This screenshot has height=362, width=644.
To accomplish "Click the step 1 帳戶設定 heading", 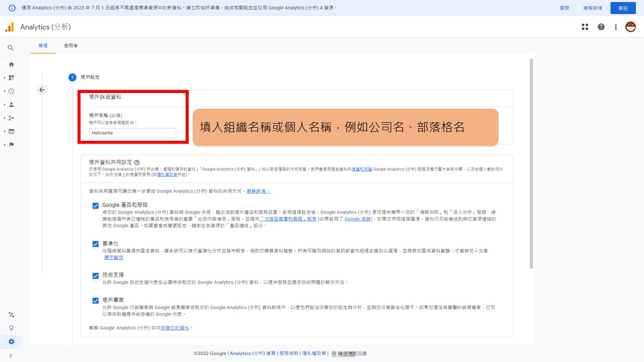I will 91,77.
